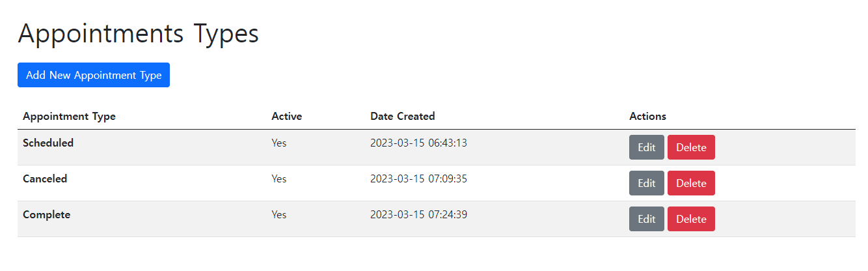Click Scheduled row's creation date 06:43:13
Viewport: 868px width, 271px height.
(x=418, y=143)
